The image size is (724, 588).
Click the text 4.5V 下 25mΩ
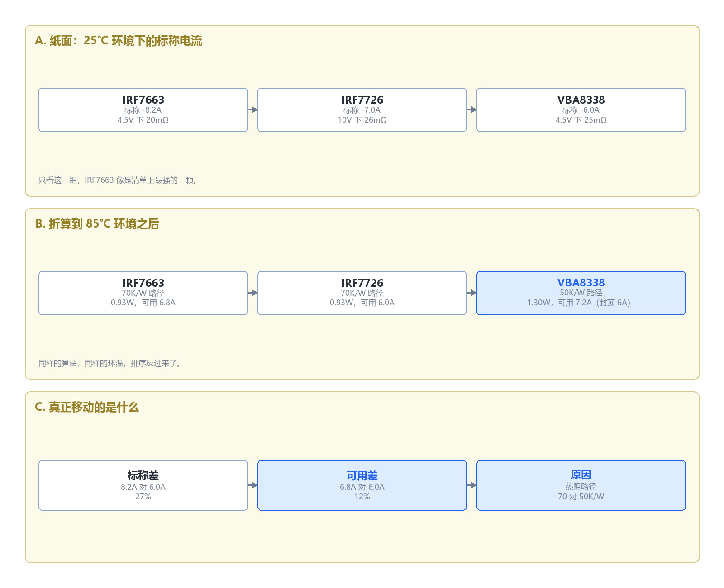pyautogui.click(x=581, y=120)
